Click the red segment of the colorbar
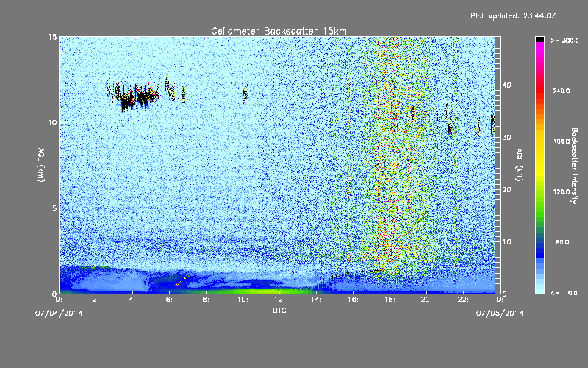 click(539, 90)
